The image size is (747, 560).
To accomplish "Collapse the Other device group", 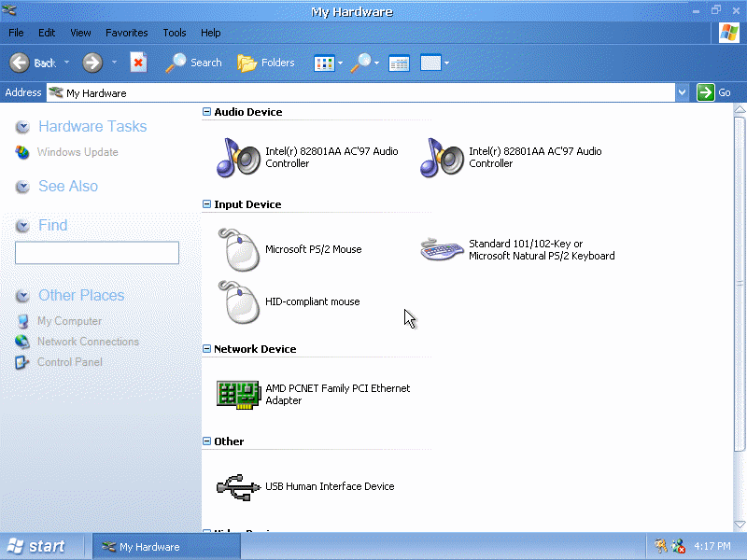I will 206,441.
